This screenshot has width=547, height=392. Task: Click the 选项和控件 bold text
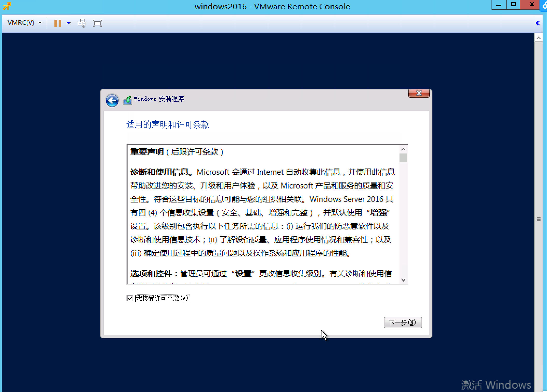[x=154, y=274]
